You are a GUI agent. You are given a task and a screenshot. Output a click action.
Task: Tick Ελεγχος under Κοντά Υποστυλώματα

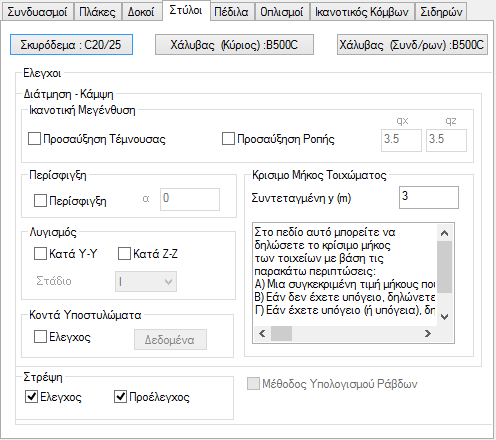pos(40,337)
